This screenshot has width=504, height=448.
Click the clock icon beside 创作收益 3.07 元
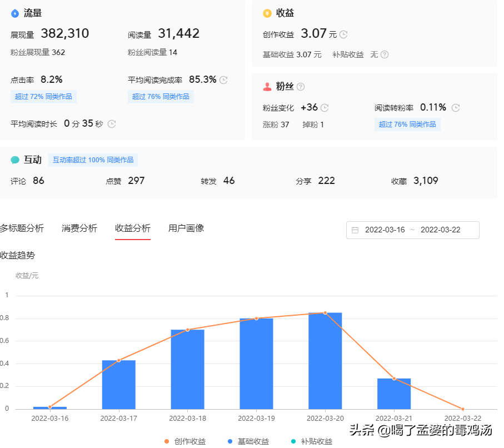[343, 34]
